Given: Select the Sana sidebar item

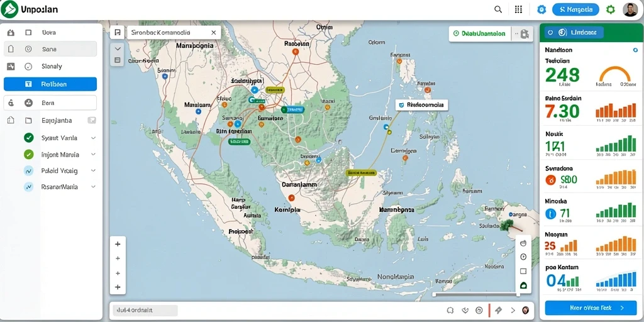Looking at the screenshot, I should [x=50, y=49].
